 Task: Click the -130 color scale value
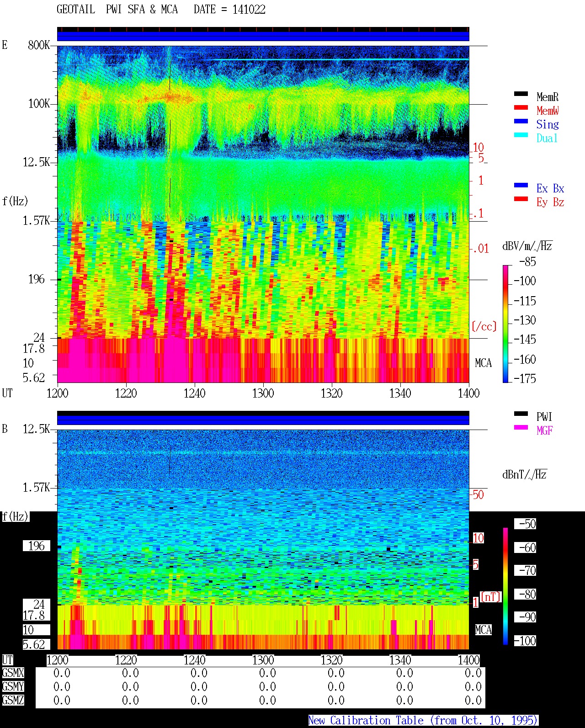click(x=525, y=320)
